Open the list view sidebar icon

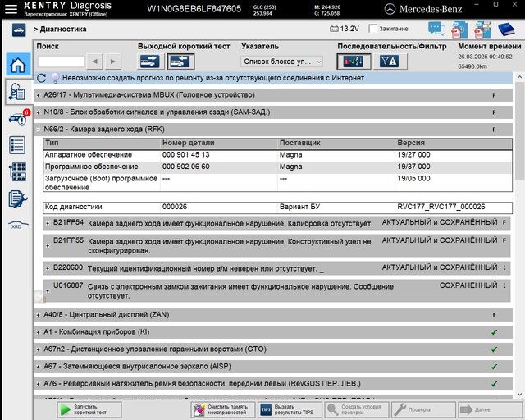coord(17,145)
